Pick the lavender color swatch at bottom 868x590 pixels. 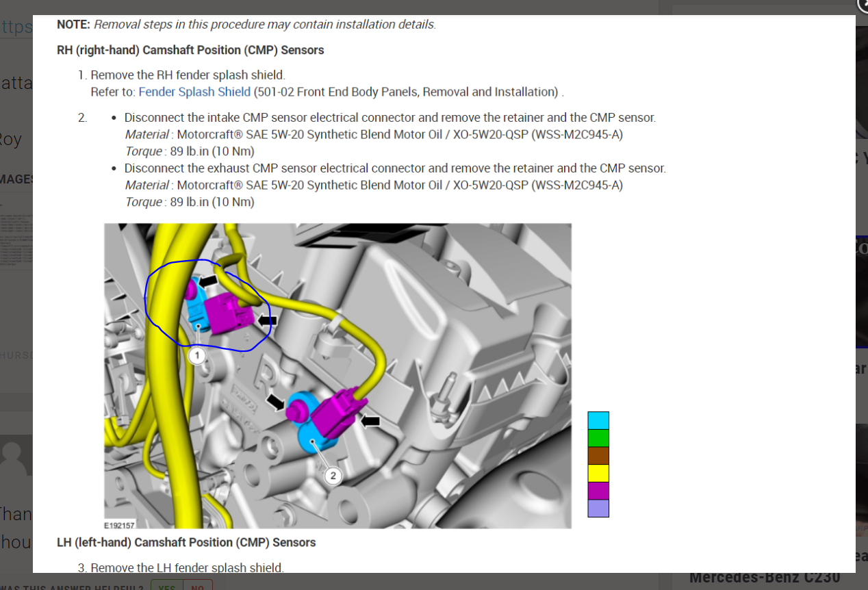(598, 509)
